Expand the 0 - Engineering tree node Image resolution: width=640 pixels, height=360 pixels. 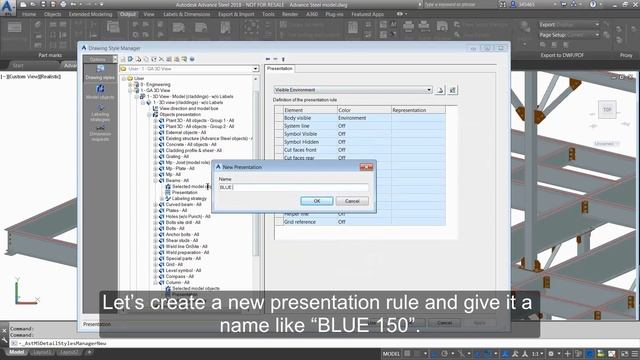(x=130, y=84)
